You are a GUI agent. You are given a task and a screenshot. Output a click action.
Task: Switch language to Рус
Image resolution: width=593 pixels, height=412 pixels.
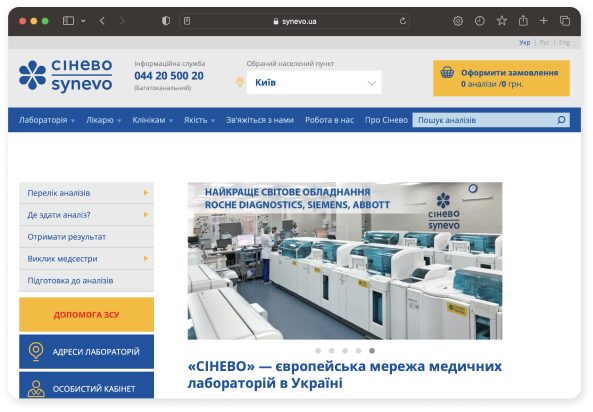pos(545,42)
